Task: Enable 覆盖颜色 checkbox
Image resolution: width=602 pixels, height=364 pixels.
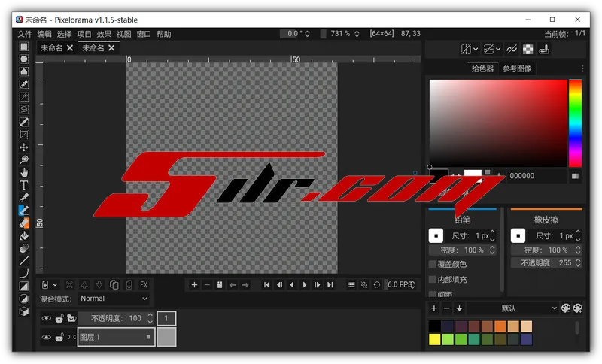Action: point(432,264)
